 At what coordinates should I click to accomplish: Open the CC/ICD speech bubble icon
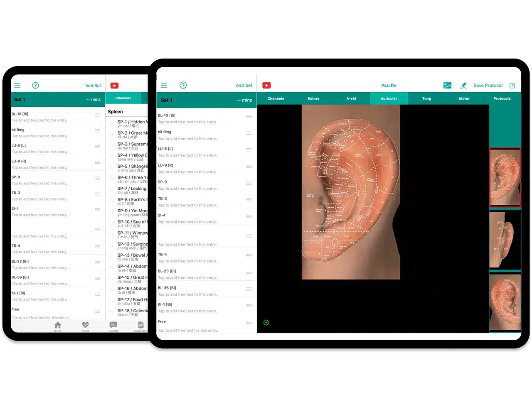coord(113,326)
